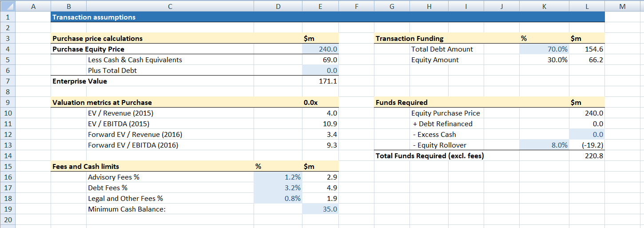Select column K header
The width and height of the screenshot is (644, 228).
click(544, 6)
